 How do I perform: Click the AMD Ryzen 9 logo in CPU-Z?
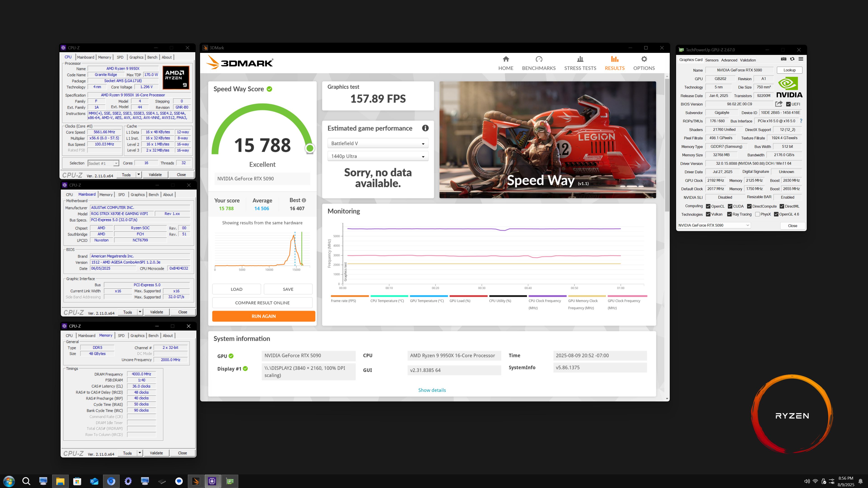click(176, 77)
